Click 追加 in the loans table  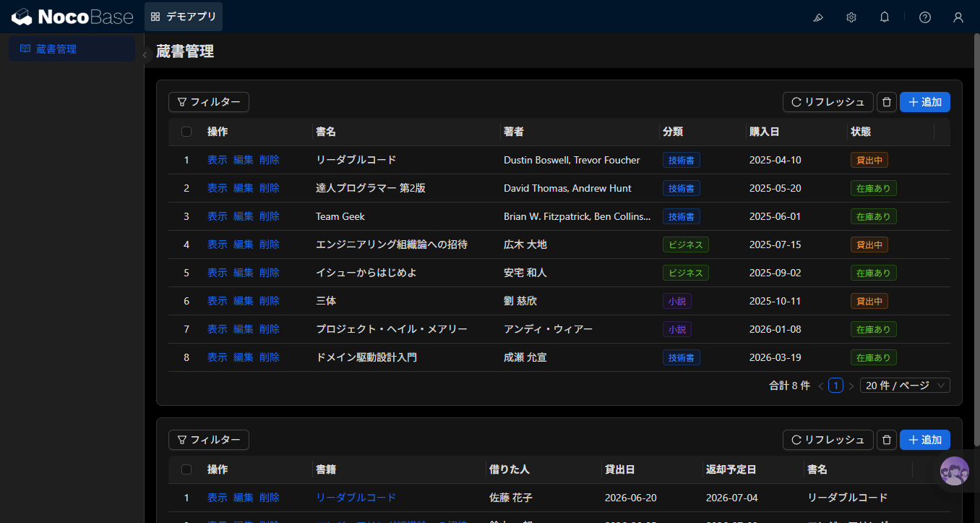(x=925, y=440)
